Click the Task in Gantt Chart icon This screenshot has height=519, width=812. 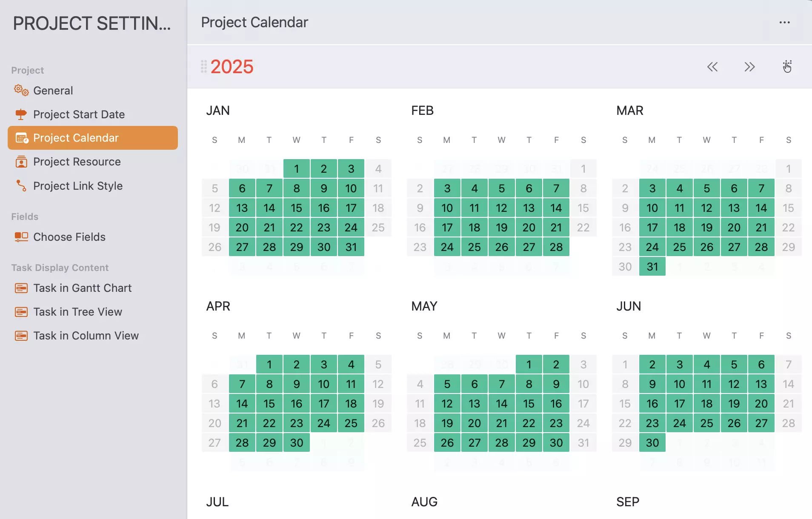pos(21,288)
